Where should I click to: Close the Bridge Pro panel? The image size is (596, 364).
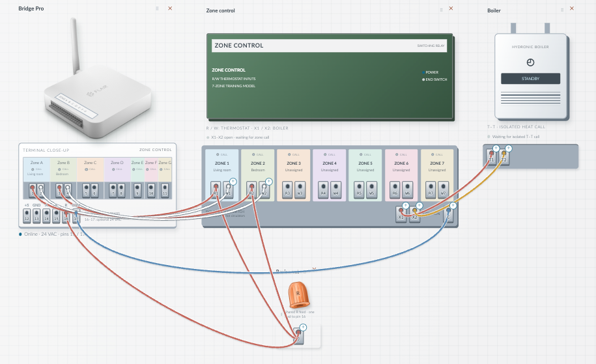pos(170,8)
